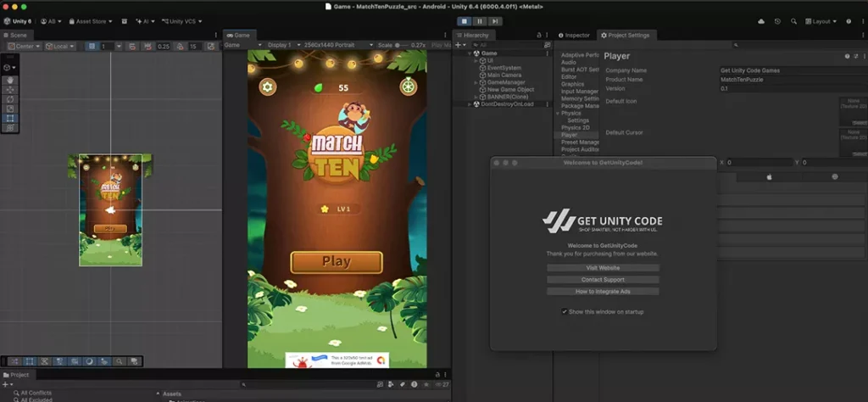868x402 pixels.
Task: Select the Rotate tool in Scene toolbar
Action: (10, 99)
